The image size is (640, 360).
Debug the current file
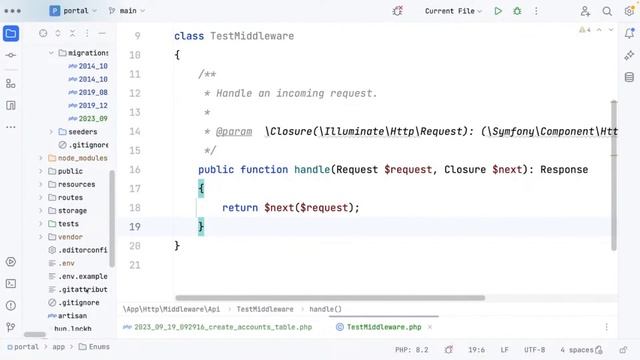[x=517, y=11]
